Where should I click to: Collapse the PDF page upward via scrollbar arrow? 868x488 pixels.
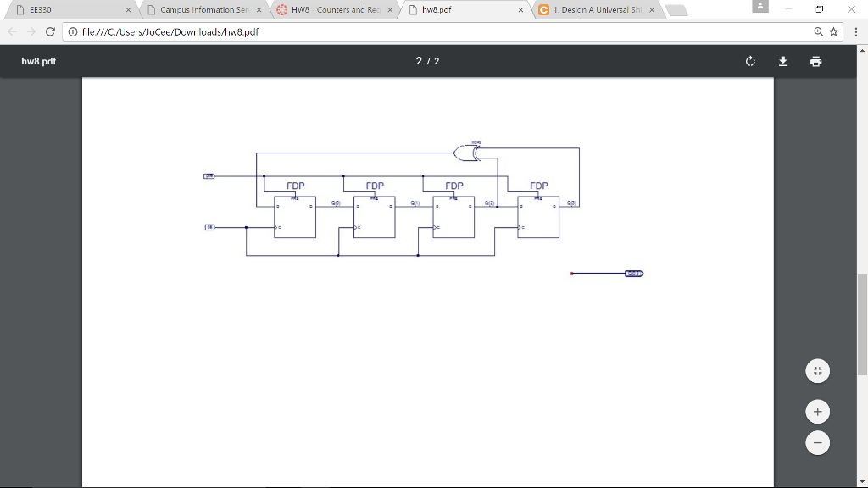tap(863, 49)
